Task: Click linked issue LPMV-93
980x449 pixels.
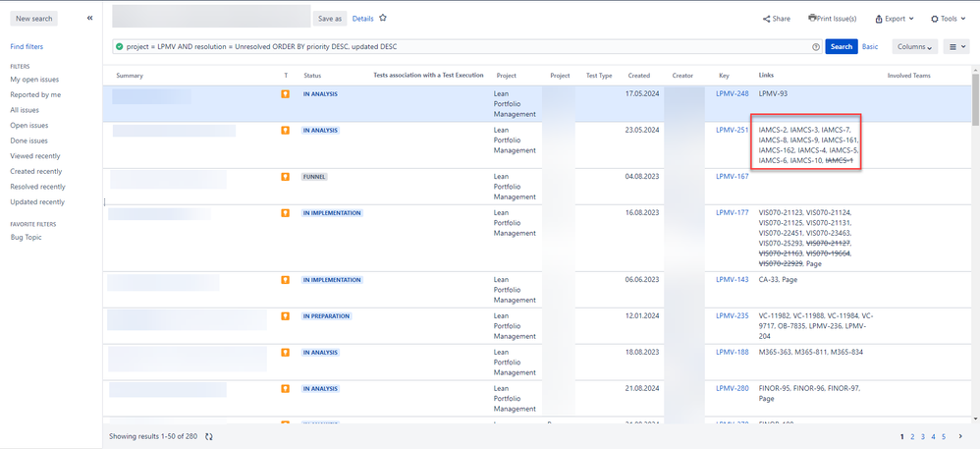Action: click(773, 93)
